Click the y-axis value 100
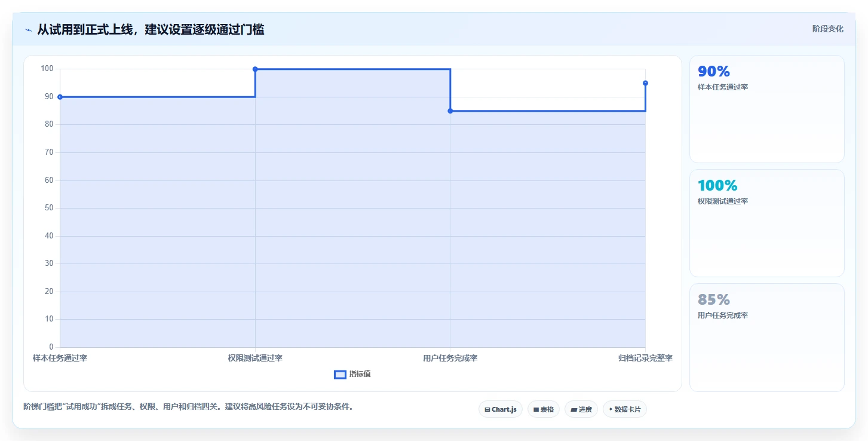The width and height of the screenshot is (868, 441). pos(47,69)
